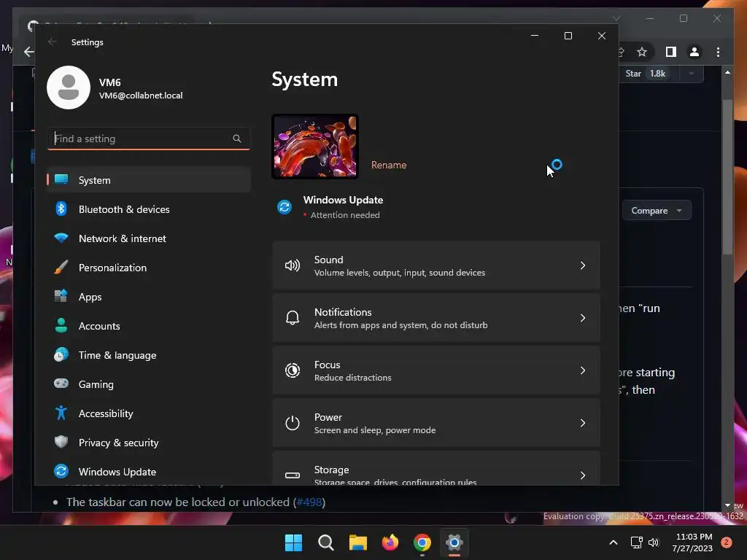Open the Sound settings row

pos(436,265)
